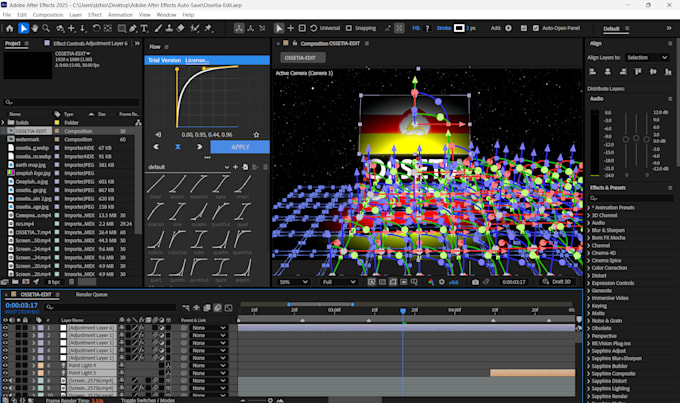Open the Flow default preset dropdown

[x=188, y=167]
